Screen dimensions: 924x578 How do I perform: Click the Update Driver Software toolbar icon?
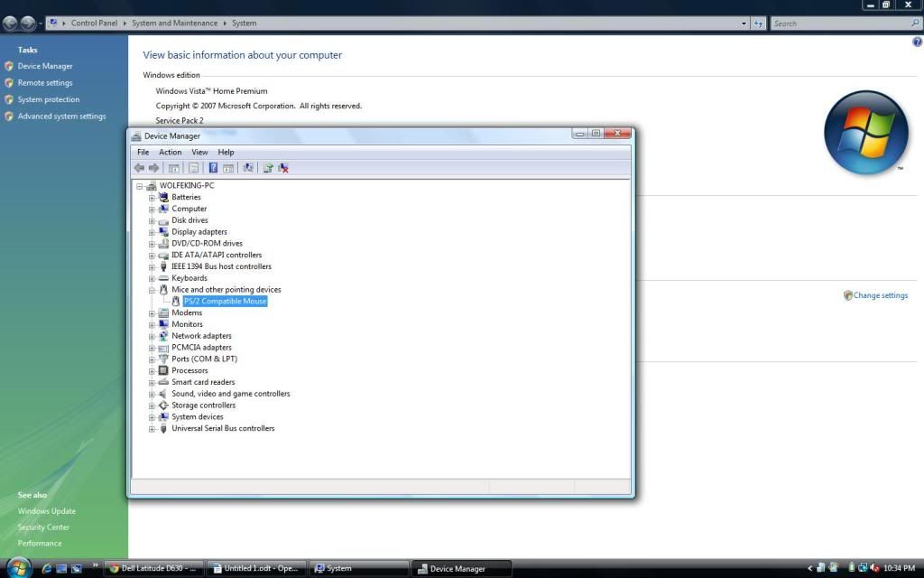268,168
